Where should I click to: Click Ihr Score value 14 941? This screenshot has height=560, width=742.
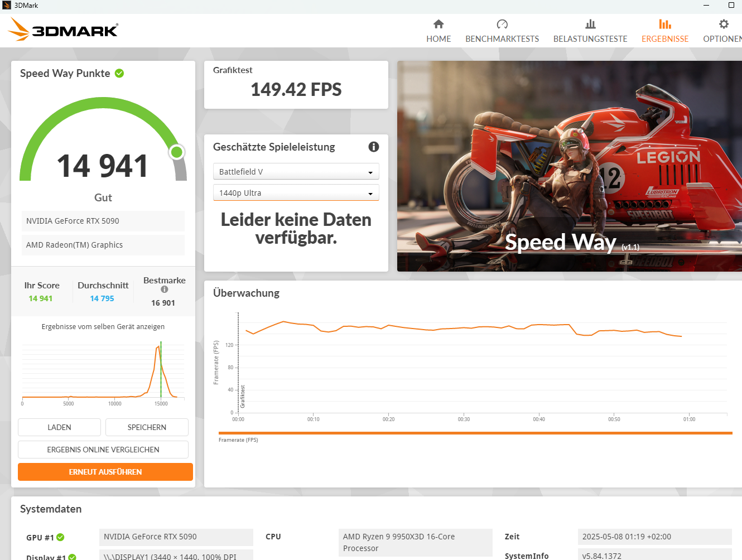coord(41,298)
